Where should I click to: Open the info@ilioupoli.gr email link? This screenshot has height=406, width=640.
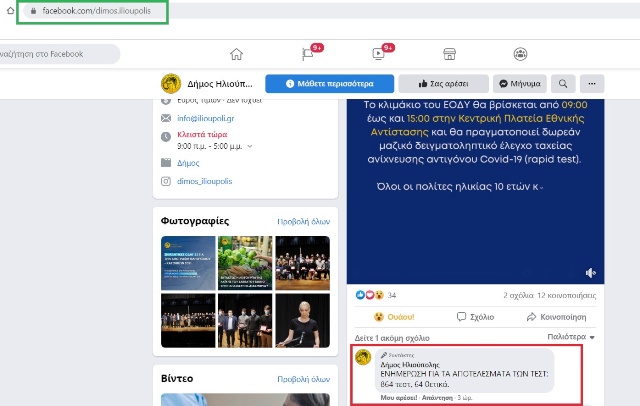pos(206,118)
